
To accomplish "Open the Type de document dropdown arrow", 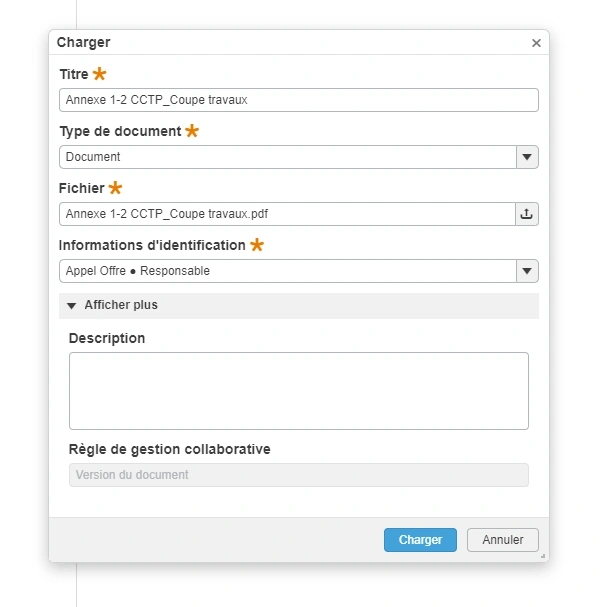I will [x=527, y=157].
